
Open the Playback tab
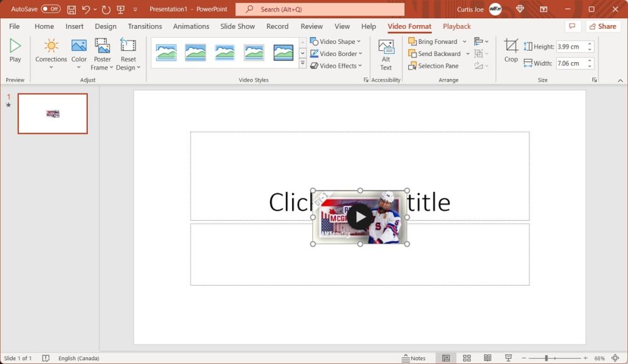(x=457, y=26)
